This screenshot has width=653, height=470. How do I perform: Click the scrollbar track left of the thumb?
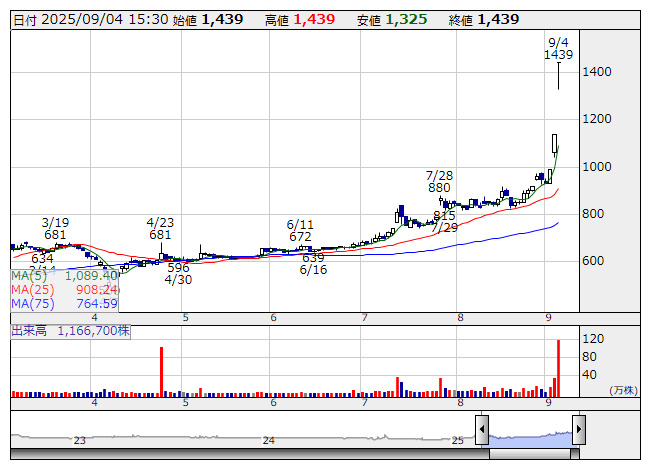pos(250,454)
